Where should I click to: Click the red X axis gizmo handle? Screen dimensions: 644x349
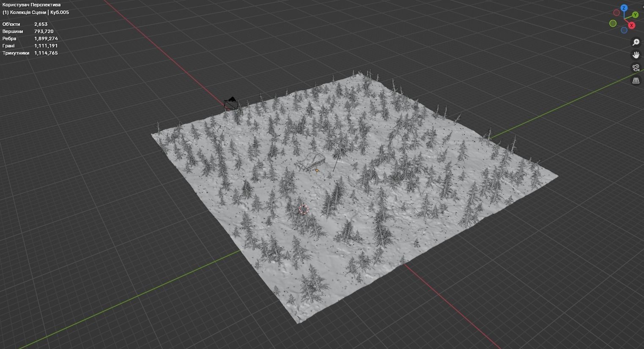632,25
